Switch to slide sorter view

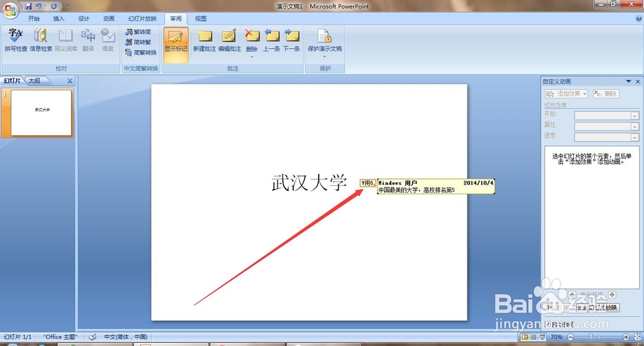(533, 337)
